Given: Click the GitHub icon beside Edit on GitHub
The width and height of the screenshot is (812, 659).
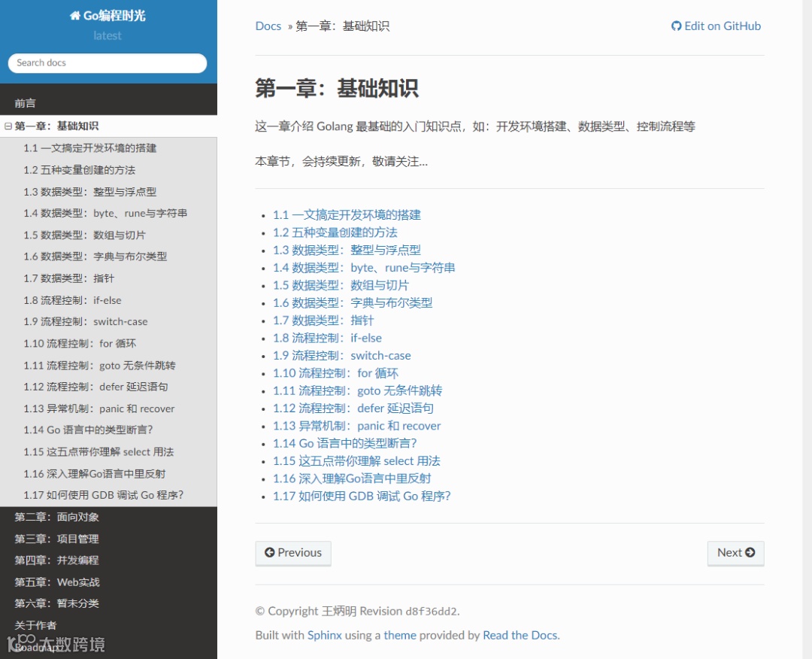Looking at the screenshot, I should pos(675,26).
